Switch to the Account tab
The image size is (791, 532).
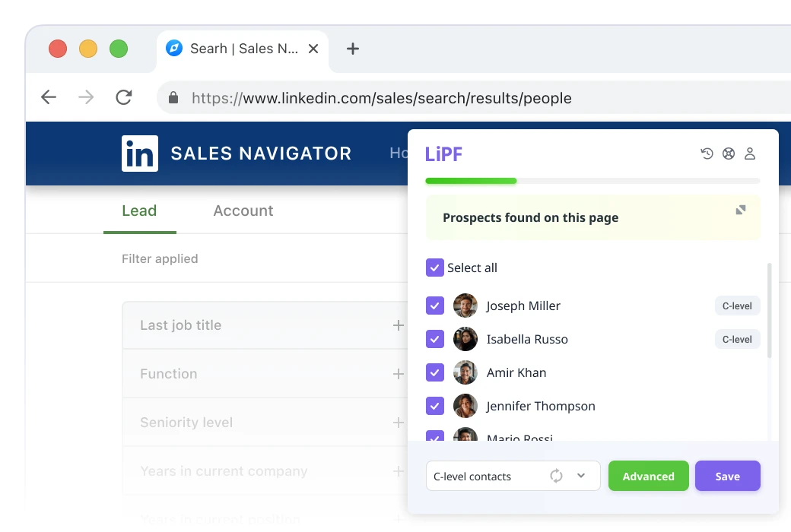point(243,211)
